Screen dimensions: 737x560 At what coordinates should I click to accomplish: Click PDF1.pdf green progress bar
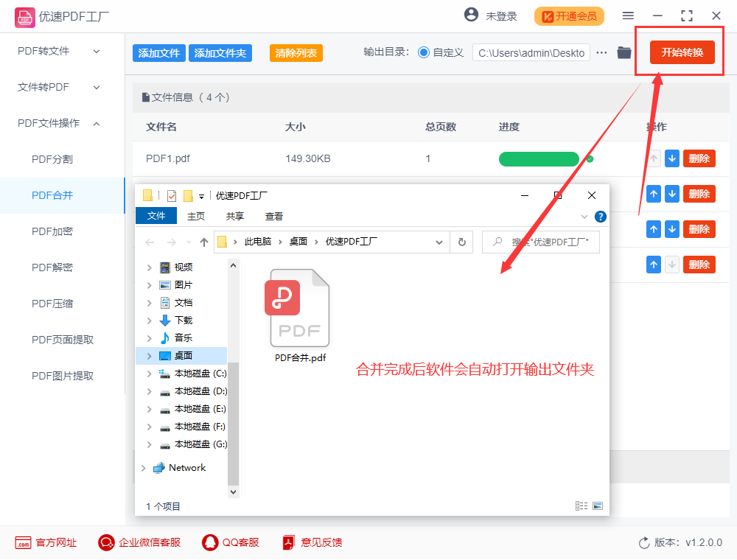539,158
